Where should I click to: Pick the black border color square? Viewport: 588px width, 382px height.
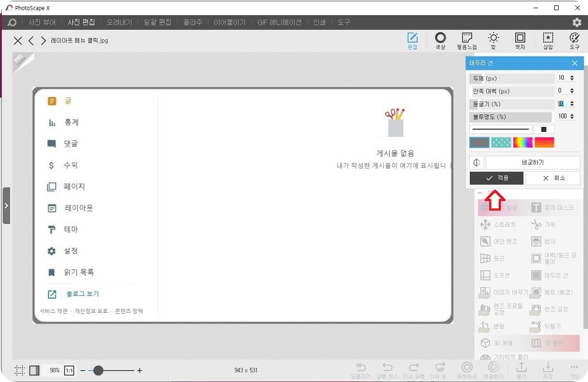[x=544, y=130]
